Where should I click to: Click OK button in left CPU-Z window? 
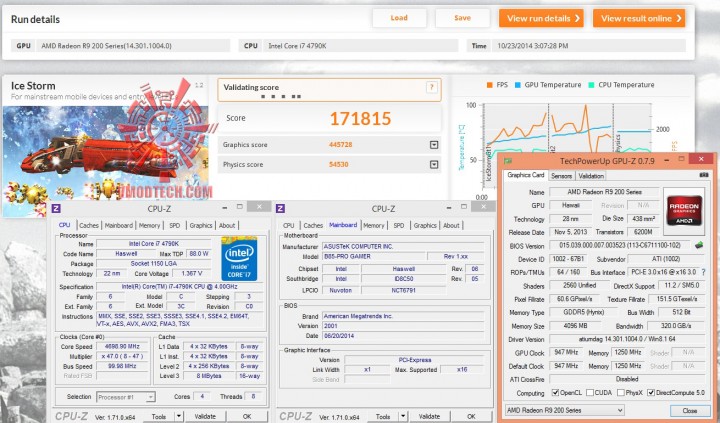tap(247, 417)
